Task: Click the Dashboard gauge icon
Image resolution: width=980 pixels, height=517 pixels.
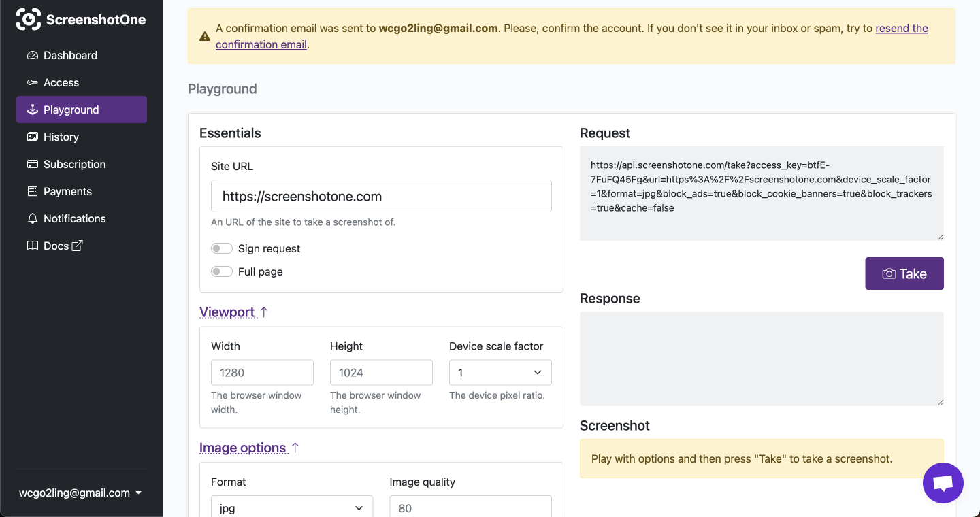Action: tap(33, 55)
